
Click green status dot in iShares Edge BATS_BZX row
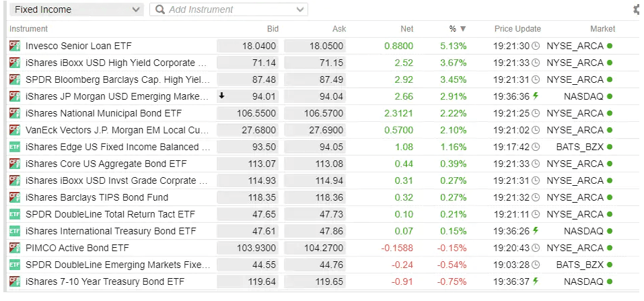tap(610, 147)
